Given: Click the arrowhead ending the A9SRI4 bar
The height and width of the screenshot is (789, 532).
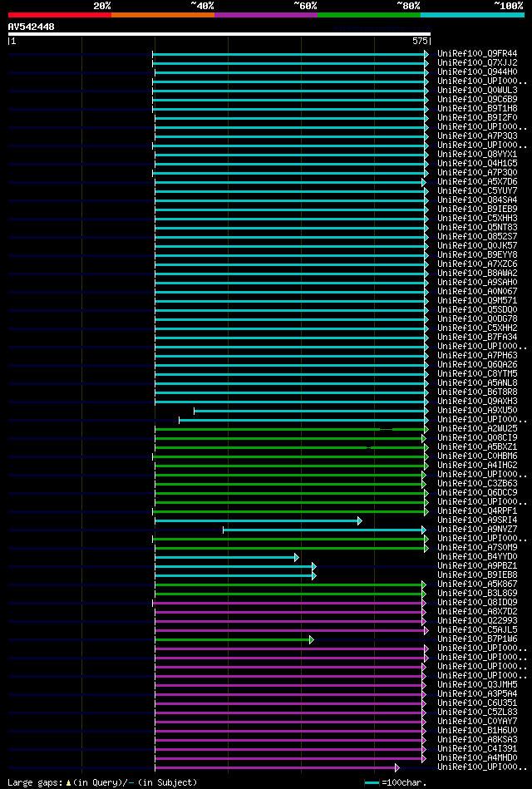Looking at the screenshot, I should [x=360, y=520].
